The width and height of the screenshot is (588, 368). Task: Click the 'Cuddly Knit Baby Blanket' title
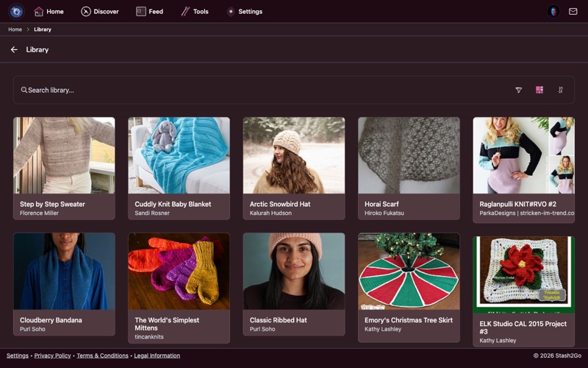point(173,205)
